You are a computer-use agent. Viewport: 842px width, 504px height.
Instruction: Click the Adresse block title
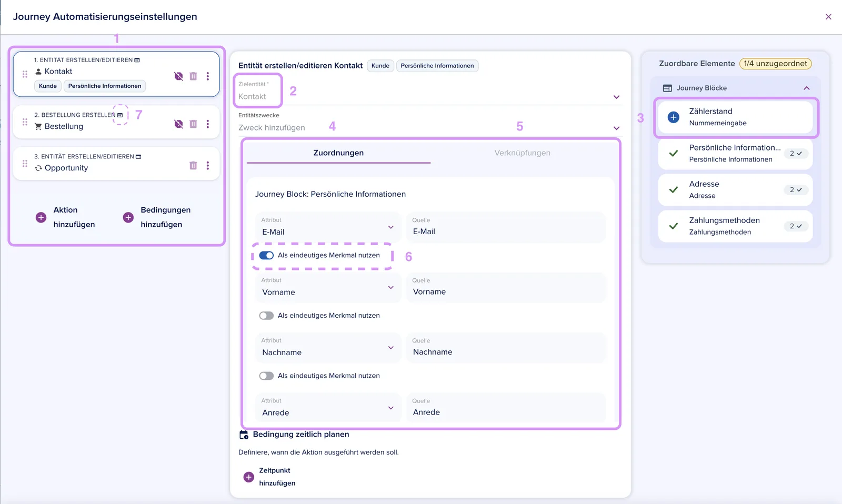pos(704,184)
